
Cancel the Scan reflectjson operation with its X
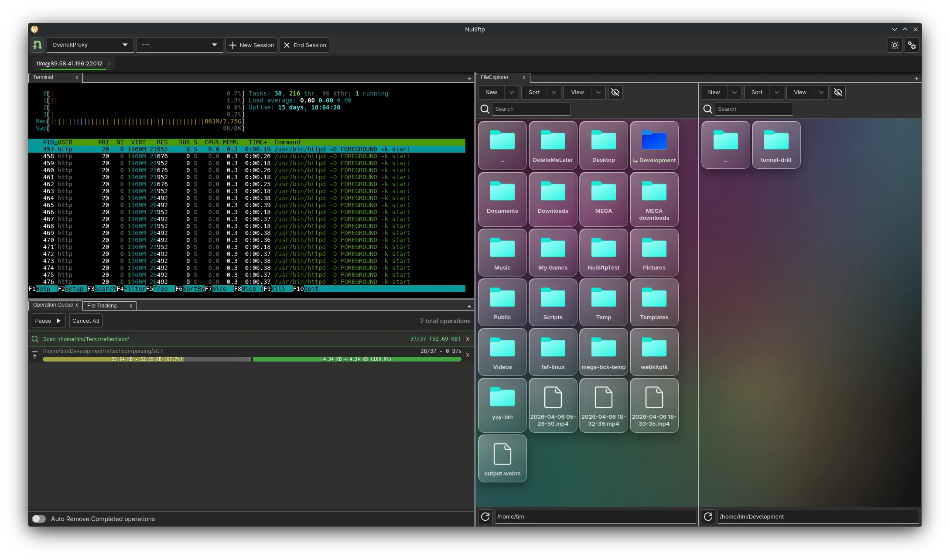[468, 339]
